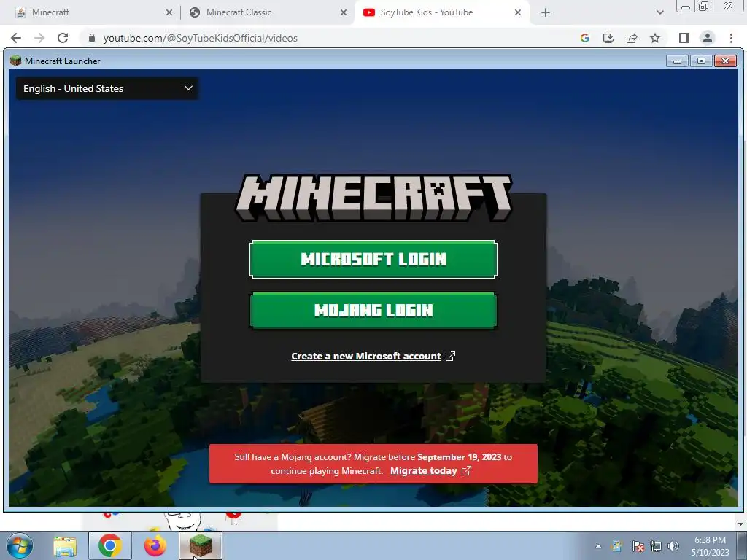Minimize the Chrome browser window
The image size is (747, 560).
point(686,7)
